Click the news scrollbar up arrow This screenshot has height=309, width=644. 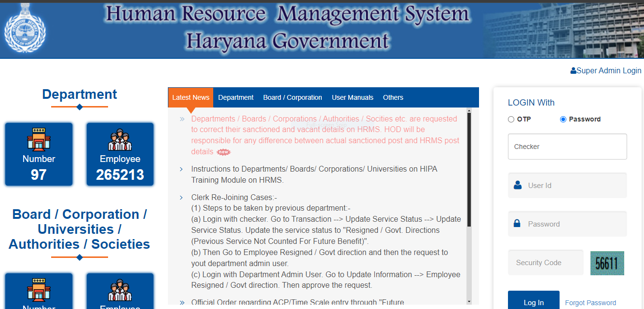pyautogui.click(x=469, y=110)
